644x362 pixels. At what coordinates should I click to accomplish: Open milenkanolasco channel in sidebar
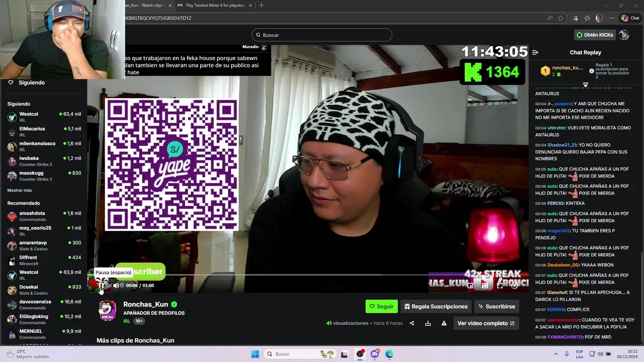tap(44, 146)
